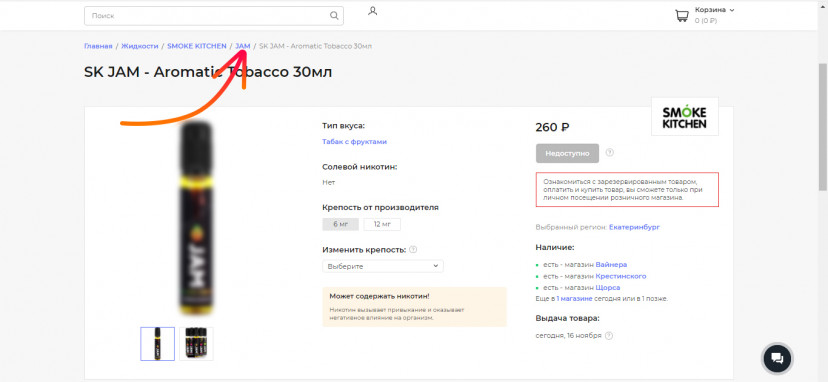Image resolution: width=828 pixels, height=382 pixels.
Task: Open SMOKE KITCHEN breadcrumb link
Action: (x=196, y=46)
